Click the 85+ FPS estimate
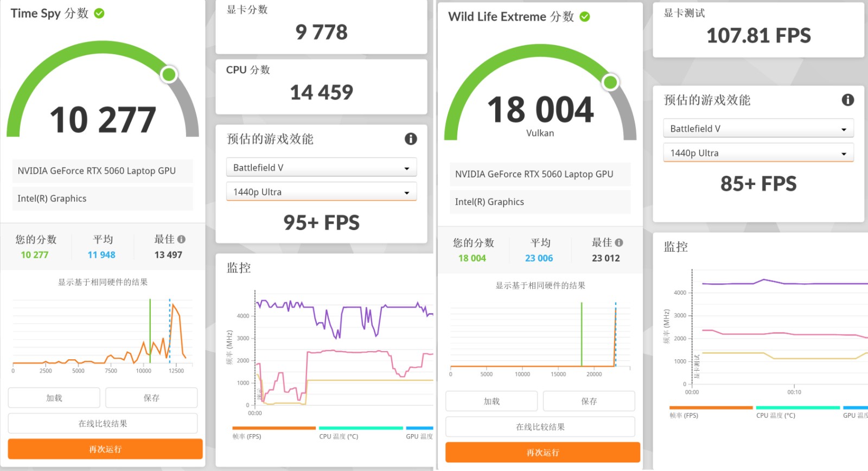Screen dimensions: 868x471 pyautogui.click(x=758, y=183)
